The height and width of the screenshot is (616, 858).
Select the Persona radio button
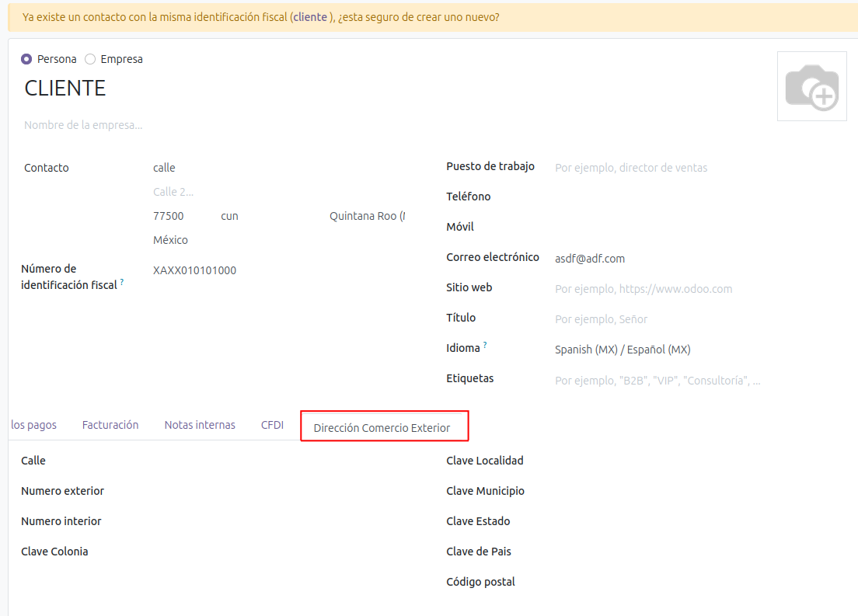[x=26, y=59]
